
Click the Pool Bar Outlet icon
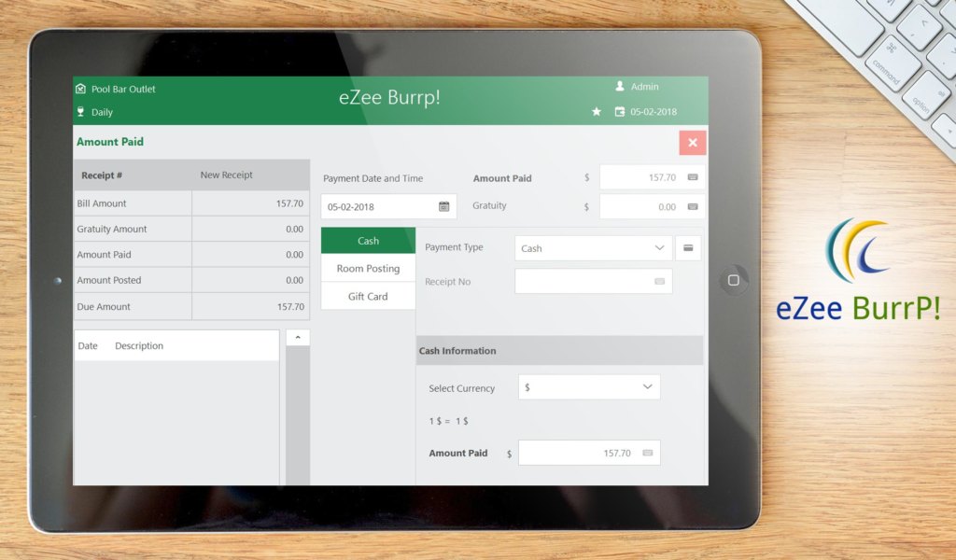(x=81, y=90)
